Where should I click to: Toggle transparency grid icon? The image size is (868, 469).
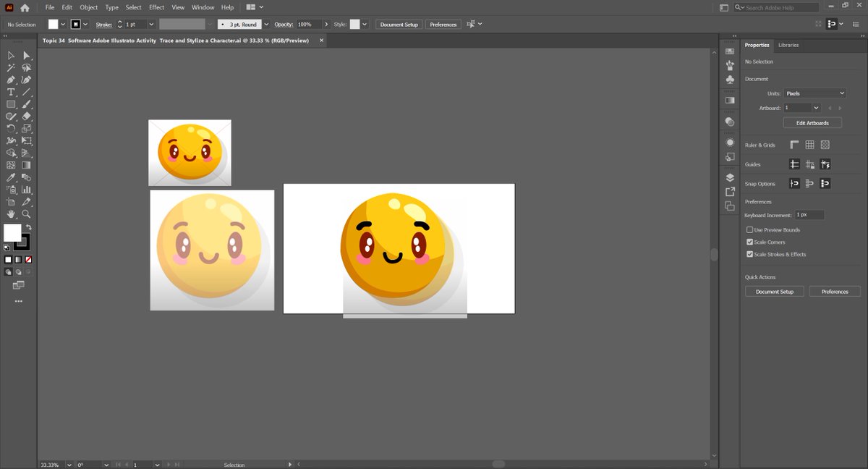pyautogui.click(x=825, y=145)
